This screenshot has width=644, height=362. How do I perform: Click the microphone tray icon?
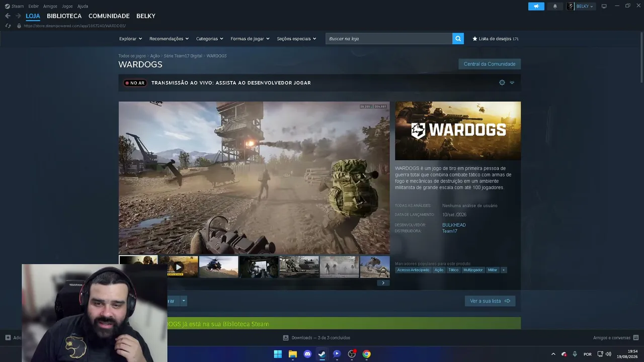(575, 354)
